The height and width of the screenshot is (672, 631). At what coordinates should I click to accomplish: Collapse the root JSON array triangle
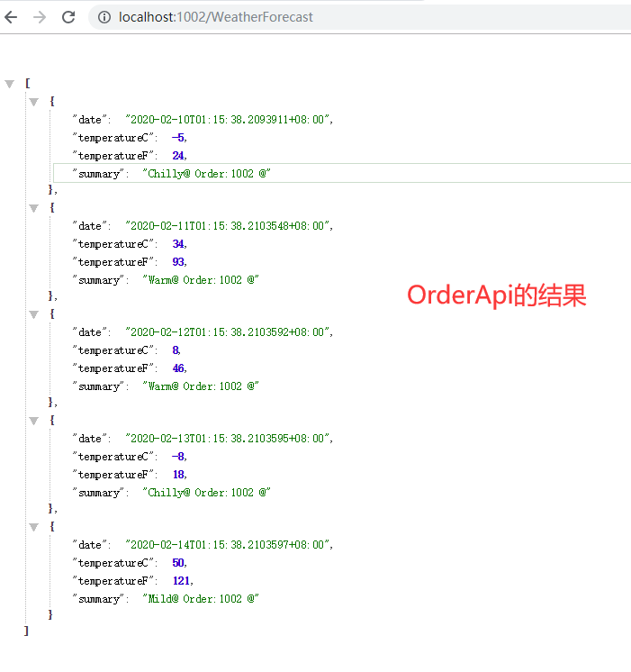tap(9, 84)
